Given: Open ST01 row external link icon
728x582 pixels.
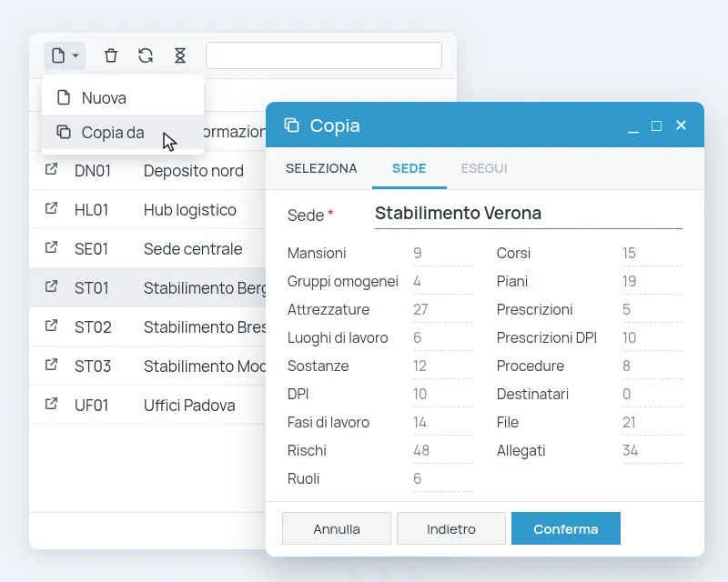Looking at the screenshot, I should click(52, 286).
